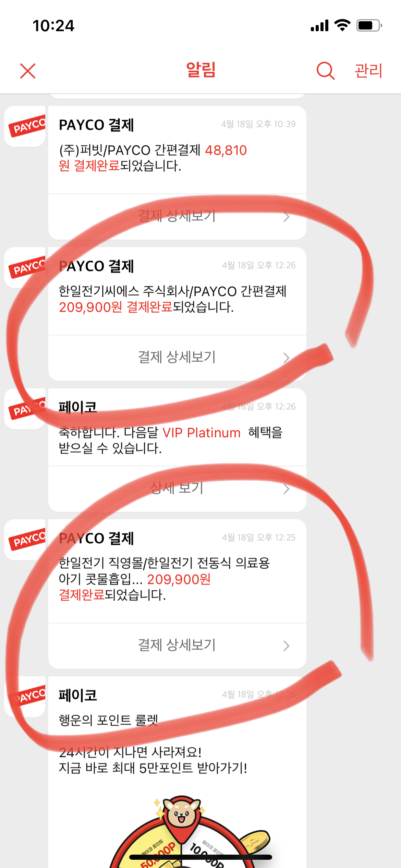This screenshot has height=868, width=401.
Task: Tap PAYCO logo beside 행운의 포인트 룰렛
Action: click(x=25, y=697)
